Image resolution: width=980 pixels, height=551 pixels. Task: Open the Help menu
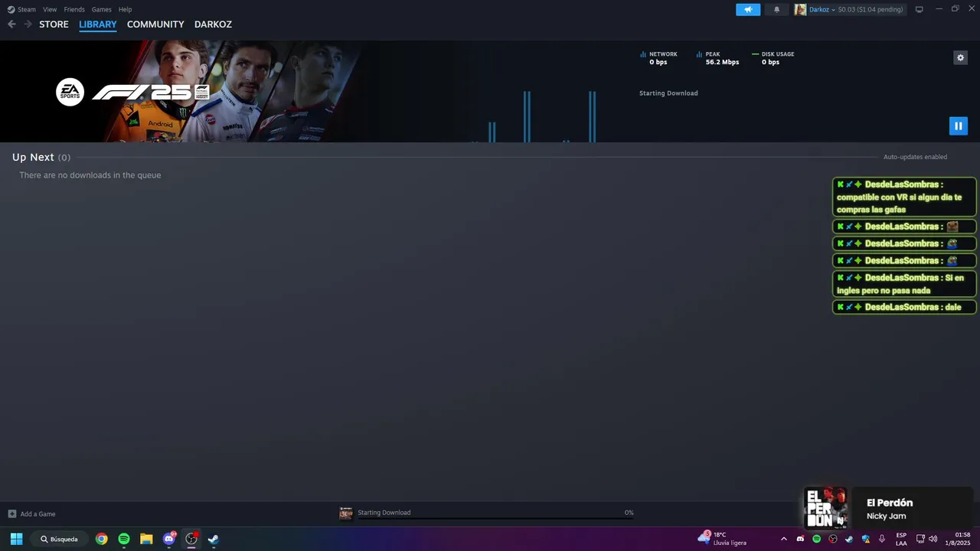pyautogui.click(x=125, y=9)
